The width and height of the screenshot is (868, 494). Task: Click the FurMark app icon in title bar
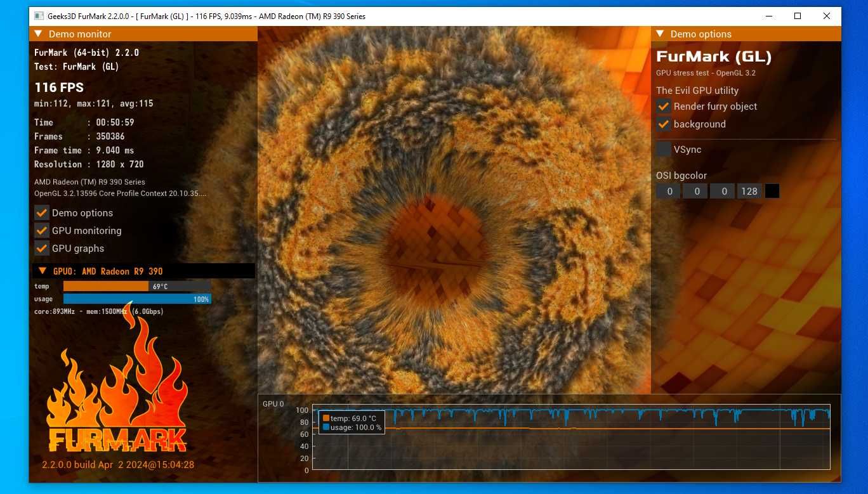pyautogui.click(x=39, y=16)
